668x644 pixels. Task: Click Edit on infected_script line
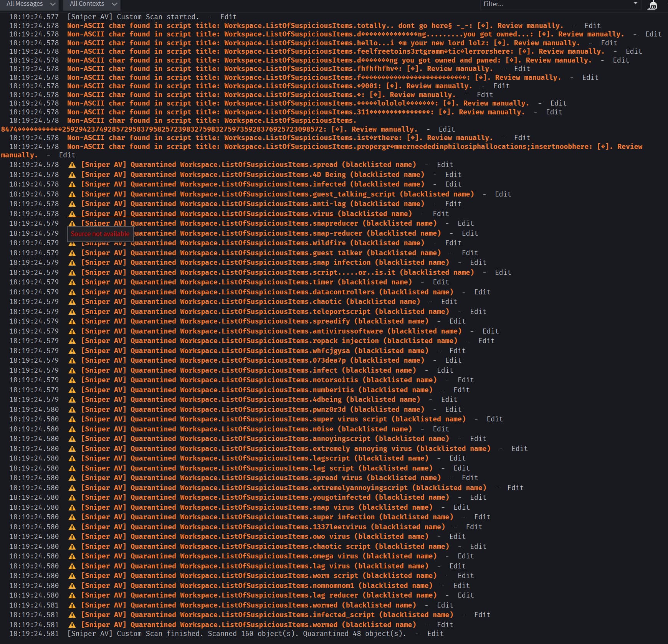[482, 615]
